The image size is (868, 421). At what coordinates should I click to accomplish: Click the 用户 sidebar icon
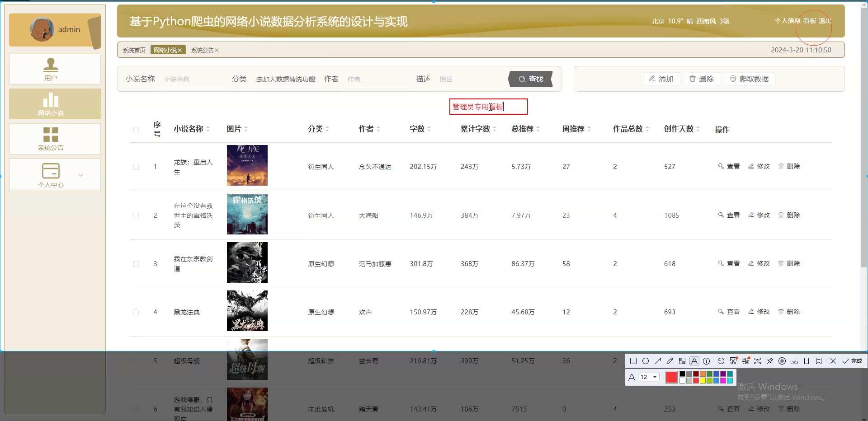(x=51, y=65)
